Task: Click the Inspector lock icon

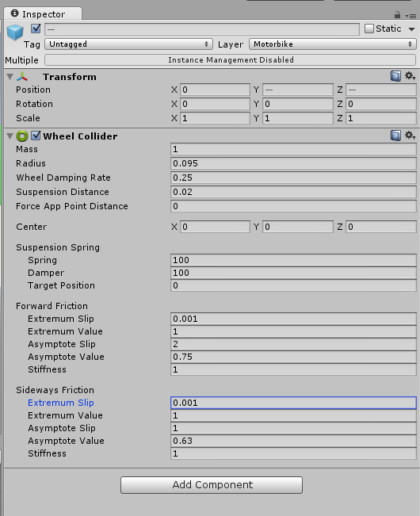Action: [397, 15]
